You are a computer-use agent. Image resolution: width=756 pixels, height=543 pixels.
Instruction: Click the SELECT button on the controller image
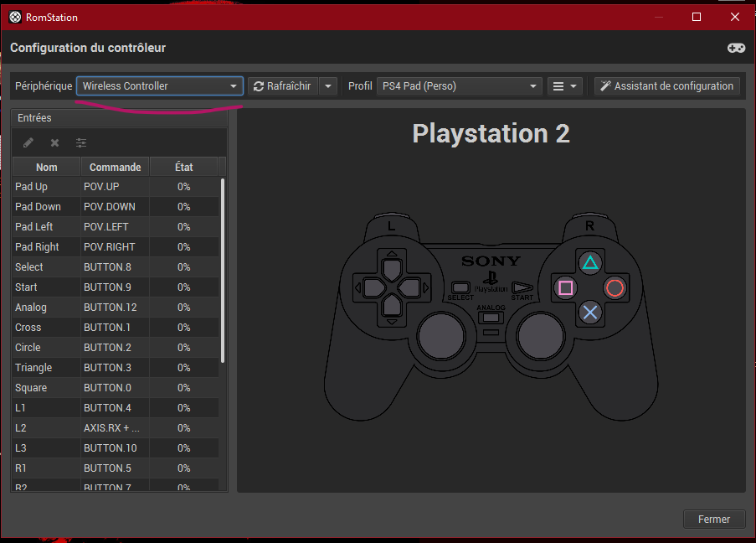pyautogui.click(x=461, y=287)
